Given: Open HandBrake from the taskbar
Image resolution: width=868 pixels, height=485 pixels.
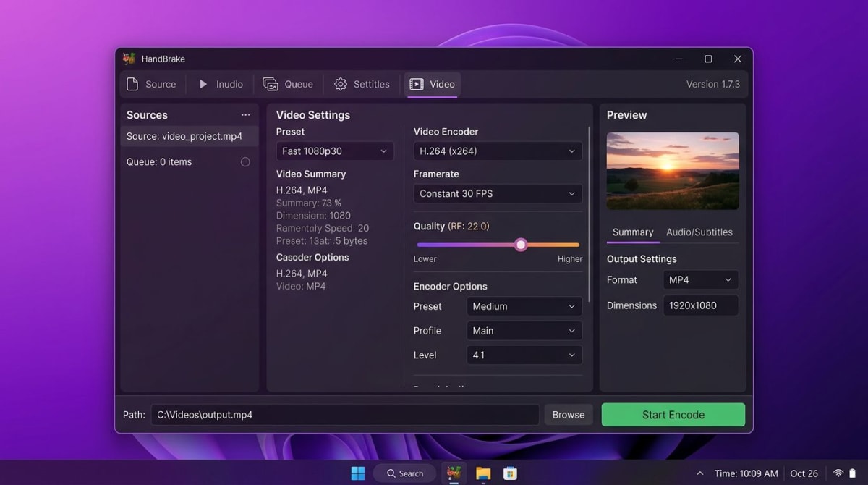Looking at the screenshot, I should pyautogui.click(x=454, y=473).
